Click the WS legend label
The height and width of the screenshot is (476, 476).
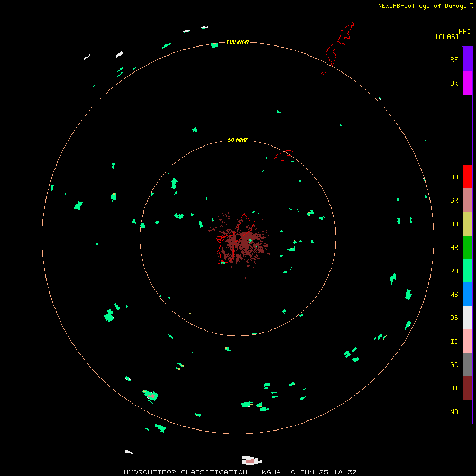(x=454, y=294)
